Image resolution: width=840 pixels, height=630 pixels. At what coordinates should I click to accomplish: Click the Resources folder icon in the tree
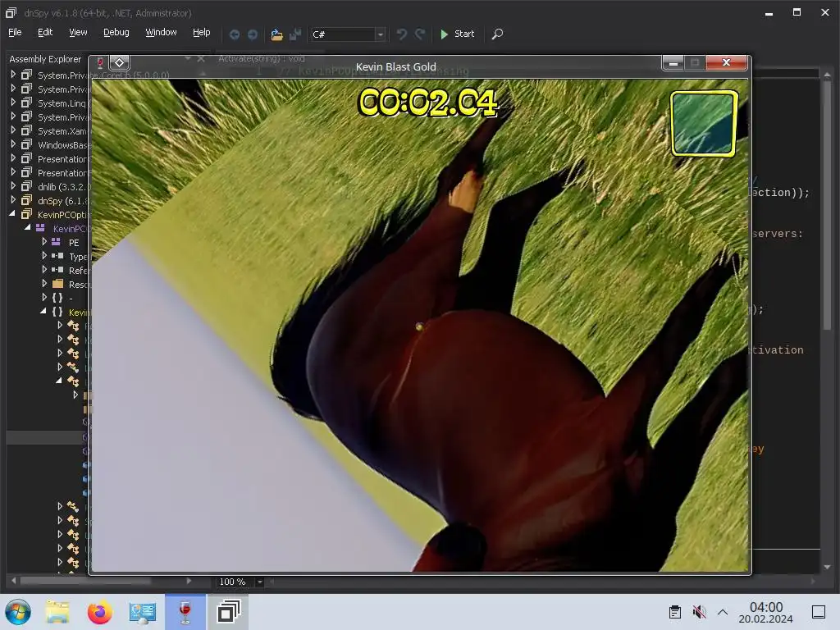[58, 284]
